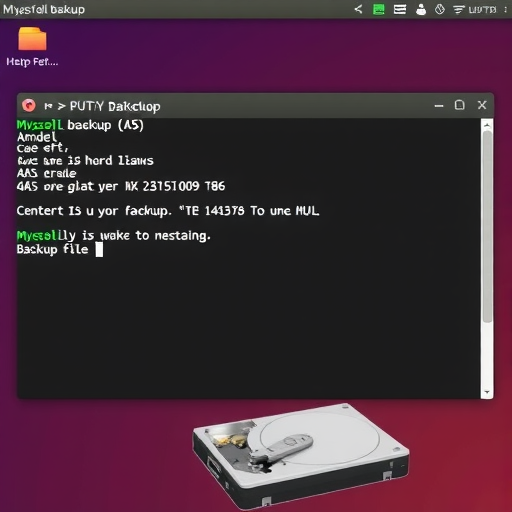The width and height of the screenshot is (512, 512).
Task: Click at the Backup file prompt cursor
Action: point(99,249)
